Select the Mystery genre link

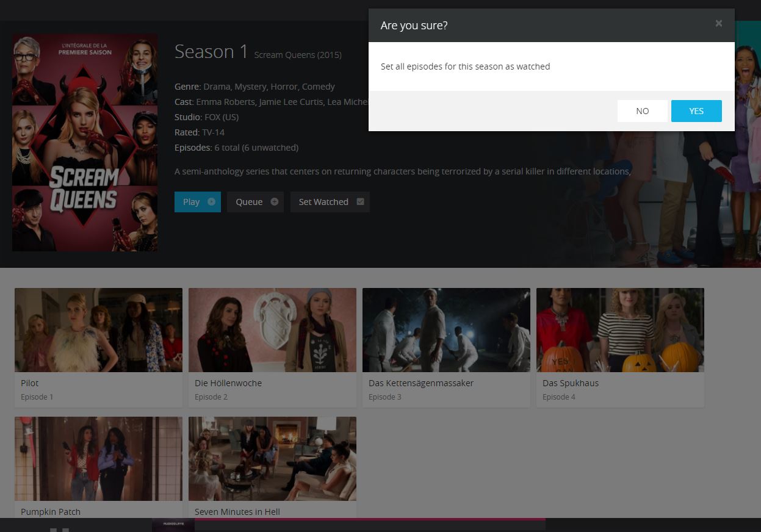click(x=250, y=87)
